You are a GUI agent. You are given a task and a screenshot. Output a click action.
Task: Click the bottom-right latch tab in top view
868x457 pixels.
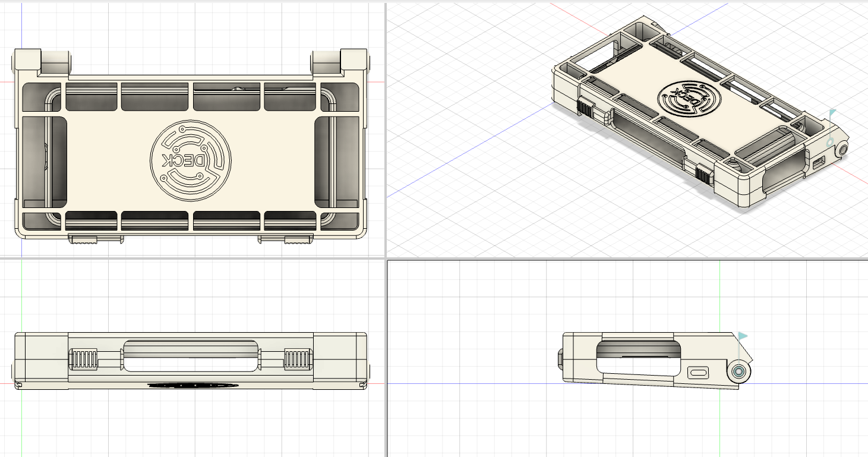(x=286, y=239)
